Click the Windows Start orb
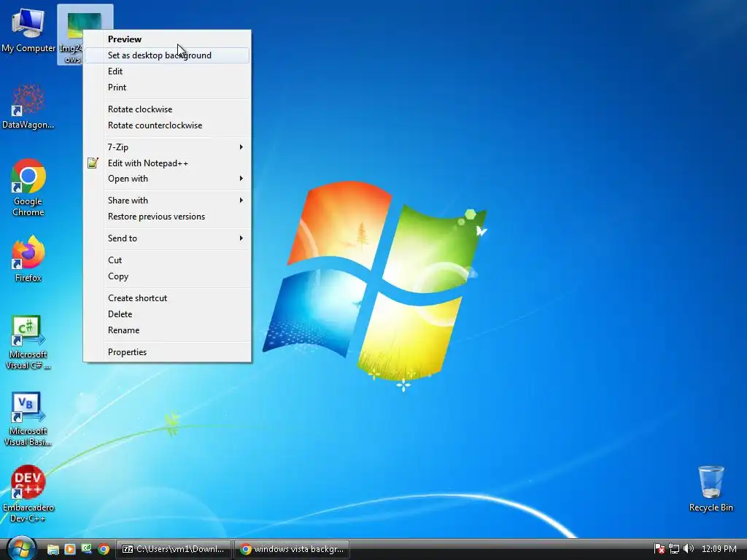This screenshot has width=747, height=560. tap(21, 548)
